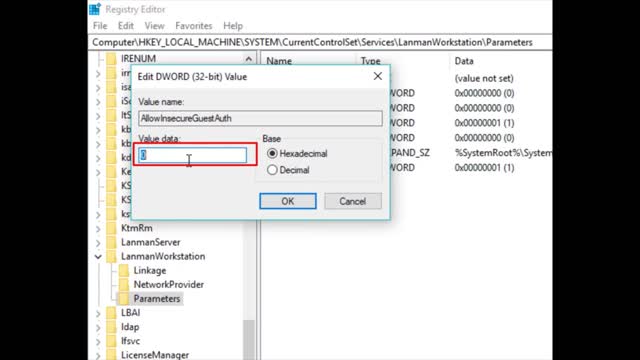Select the NetworkProvider subkey
640x360 pixels.
pos(169,284)
